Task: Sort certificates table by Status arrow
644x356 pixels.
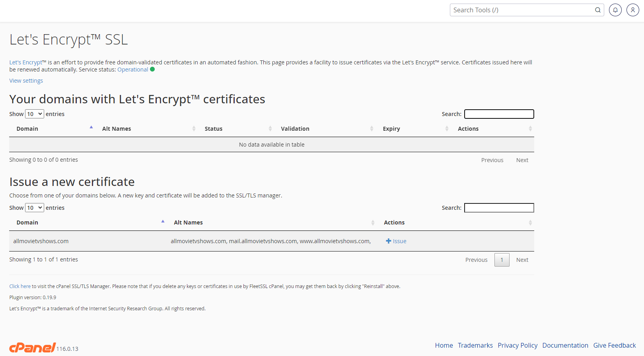Action: point(270,129)
